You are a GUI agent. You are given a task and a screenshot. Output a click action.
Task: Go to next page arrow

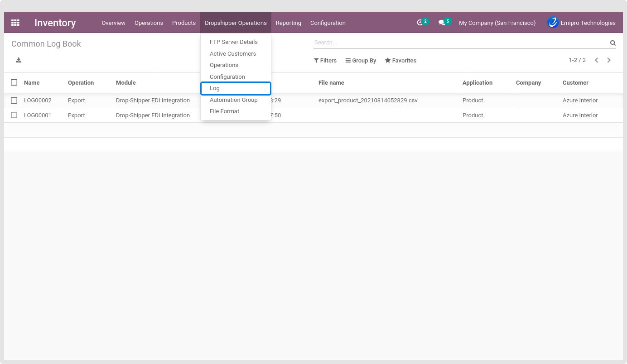click(609, 60)
